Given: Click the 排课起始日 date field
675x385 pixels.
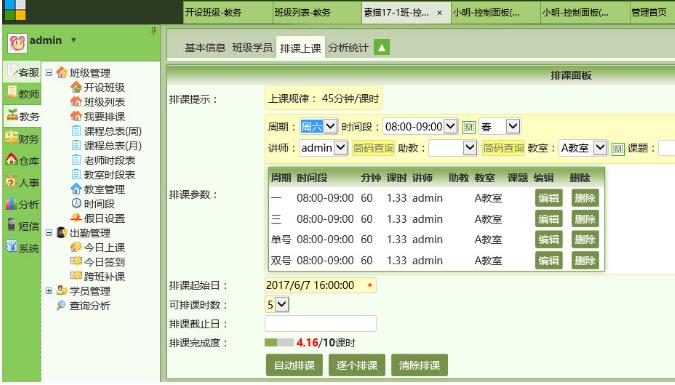Looking at the screenshot, I should coord(320,285).
